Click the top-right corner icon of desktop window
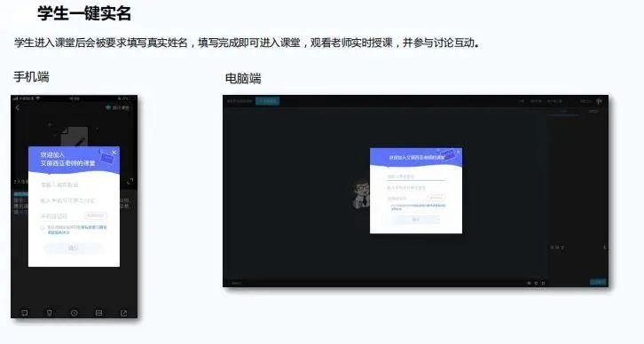This screenshot has height=344, width=644. (600, 101)
